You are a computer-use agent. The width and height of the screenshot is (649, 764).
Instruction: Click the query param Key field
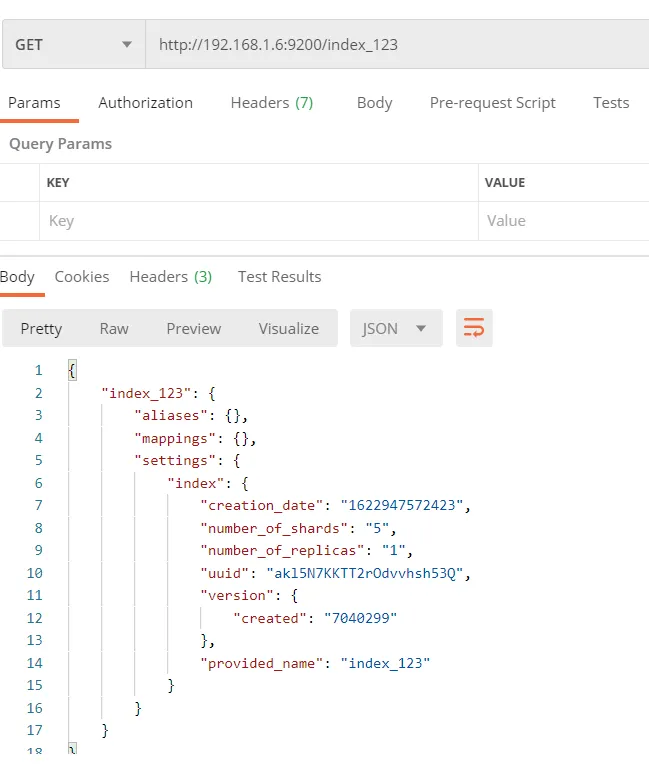(258, 221)
